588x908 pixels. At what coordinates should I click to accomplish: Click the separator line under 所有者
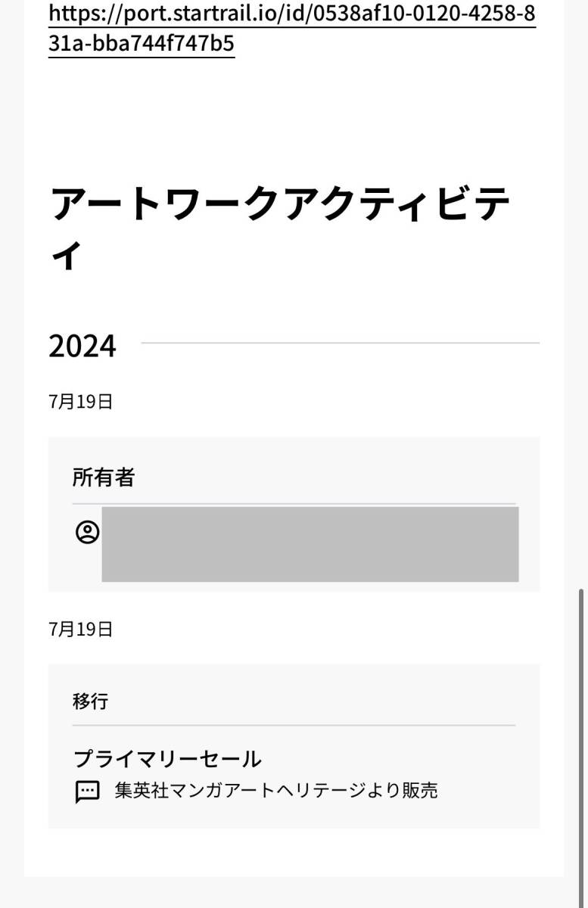pyautogui.click(x=294, y=503)
